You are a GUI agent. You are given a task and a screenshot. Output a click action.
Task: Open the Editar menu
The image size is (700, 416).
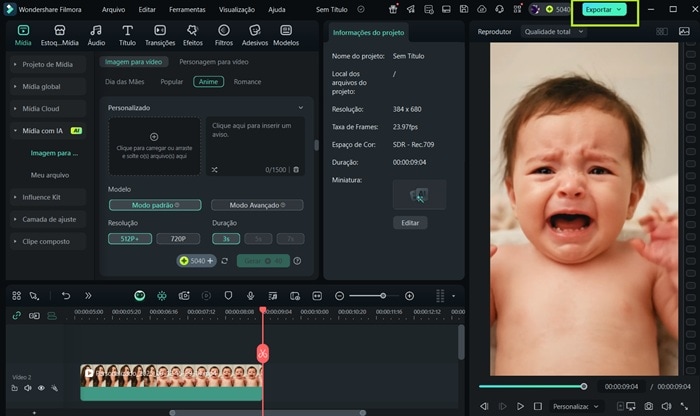point(147,9)
